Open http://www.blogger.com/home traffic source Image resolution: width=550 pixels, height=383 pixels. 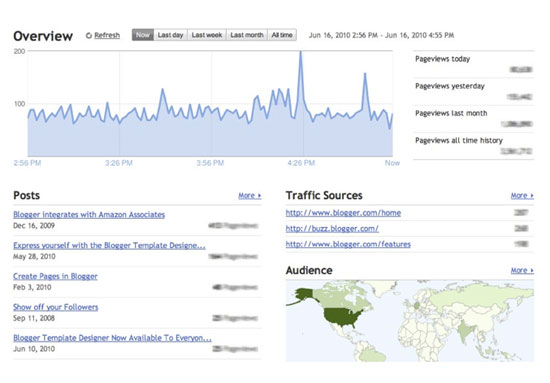pos(343,213)
